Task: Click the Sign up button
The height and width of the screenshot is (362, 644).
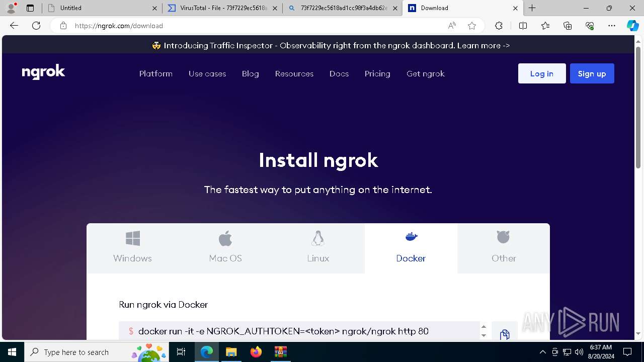Action: [592, 73]
